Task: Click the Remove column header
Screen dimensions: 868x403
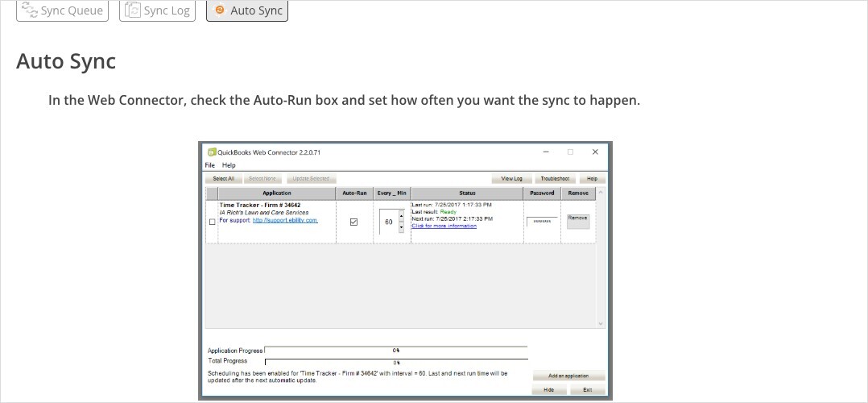Action: [x=578, y=193]
